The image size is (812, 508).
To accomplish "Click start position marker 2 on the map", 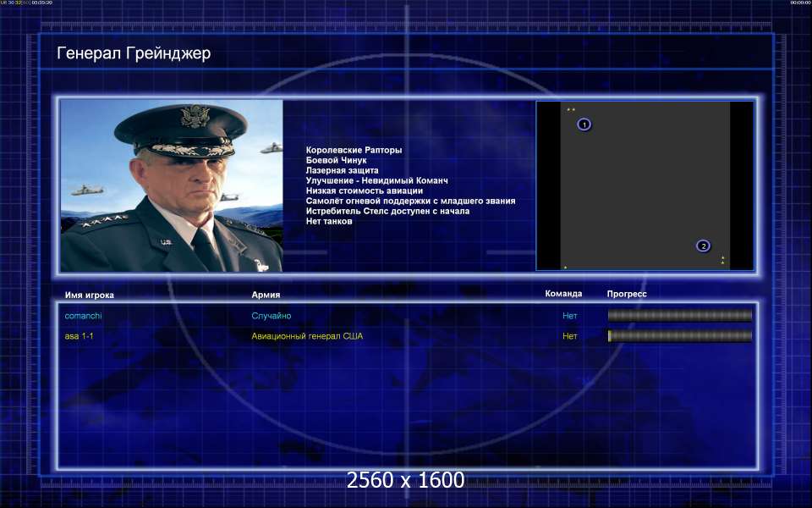I will 703,246.
